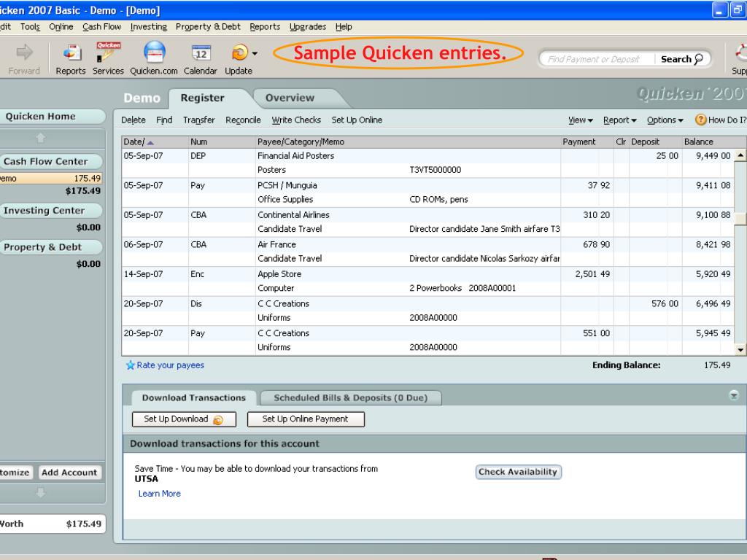Image resolution: width=747 pixels, height=560 pixels.
Task: Open the Learn More link
Action: pos(160,494)
